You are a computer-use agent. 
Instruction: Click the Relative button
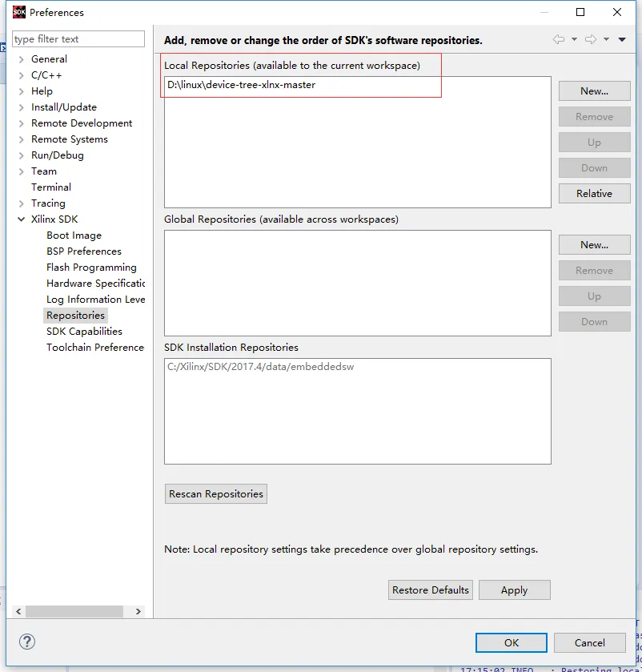tap(594, 193)
